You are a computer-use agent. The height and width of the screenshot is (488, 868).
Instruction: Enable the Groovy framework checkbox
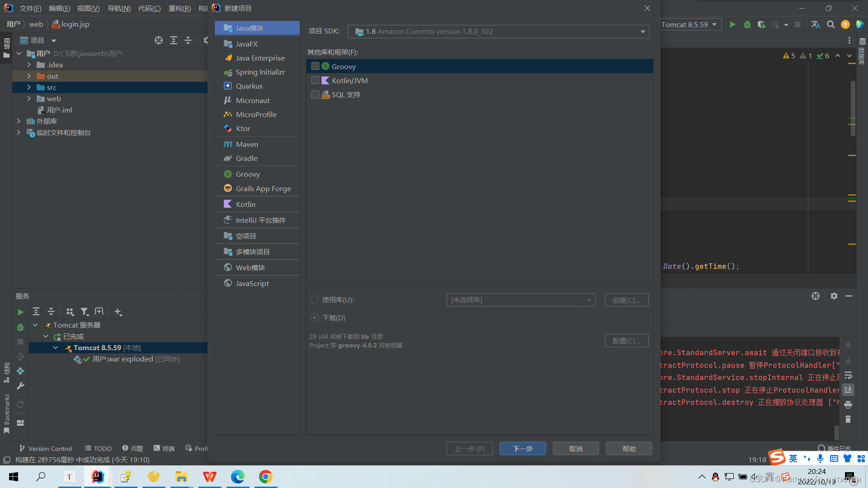pos(315,66)
